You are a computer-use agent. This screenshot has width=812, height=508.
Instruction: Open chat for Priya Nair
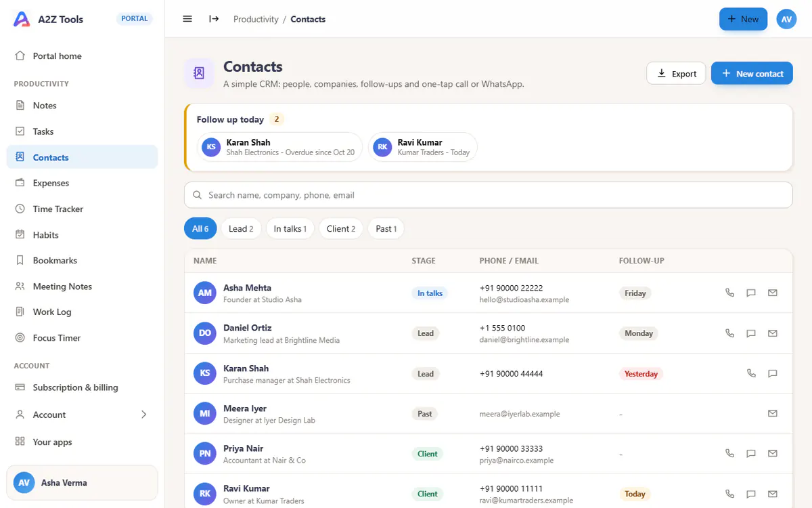751,453
